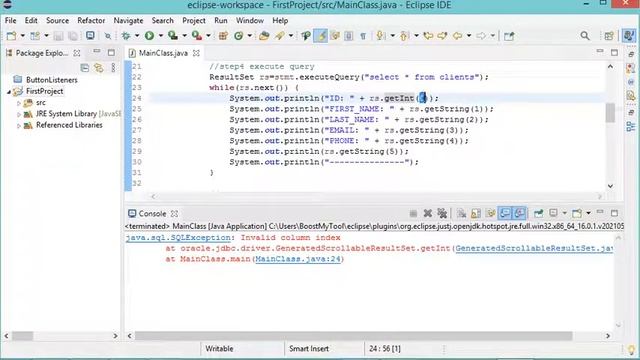Screen dimensions: 640x360
Task: Click the New Java Class icon
Action: [x=238, y=36]
